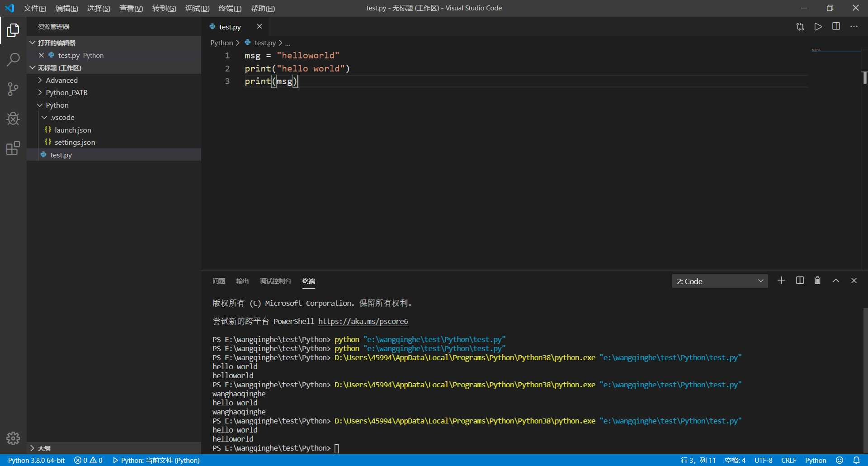The image size is (868, 466).
Task: Open the Source Control view
Action: tap(13, 89)
